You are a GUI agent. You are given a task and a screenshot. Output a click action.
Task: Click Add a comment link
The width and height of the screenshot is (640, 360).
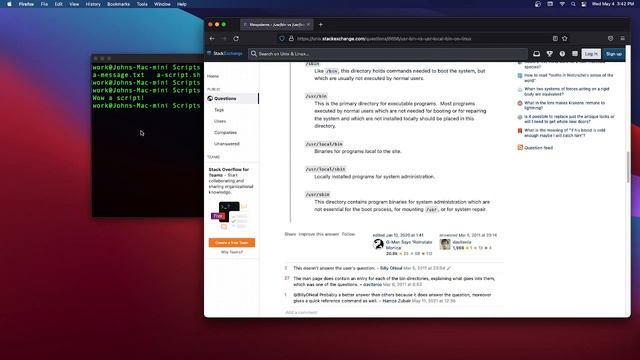coord(301,312)
